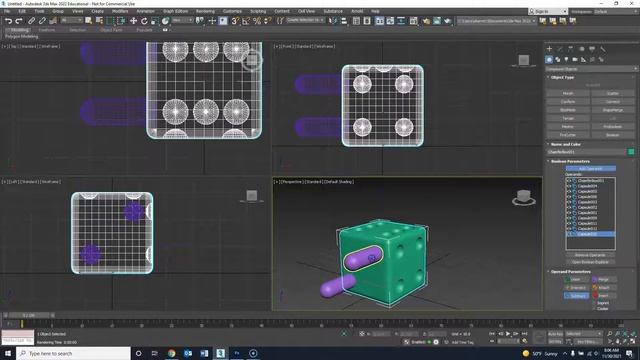Viewport: 640px width, 360px height.
Task: Open the Help menu
Action: (x=375, y=11)
